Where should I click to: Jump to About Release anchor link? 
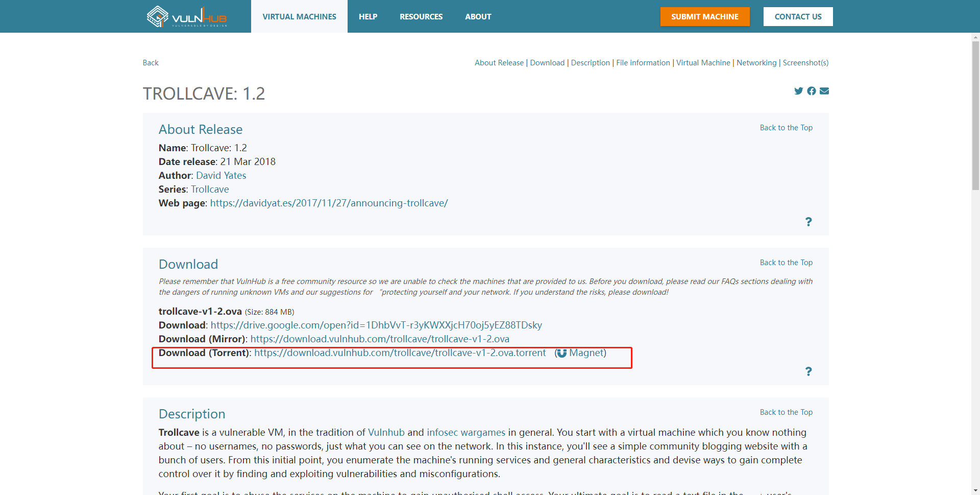(499, 63)
